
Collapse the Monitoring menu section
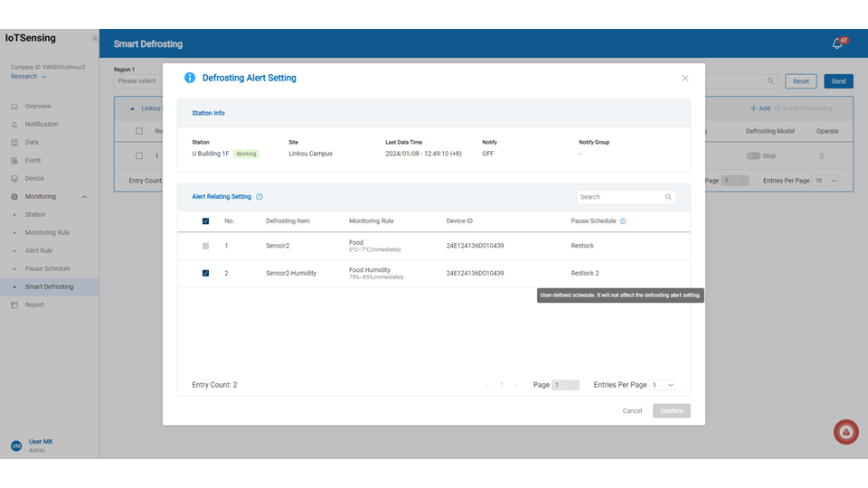(84, 196)
